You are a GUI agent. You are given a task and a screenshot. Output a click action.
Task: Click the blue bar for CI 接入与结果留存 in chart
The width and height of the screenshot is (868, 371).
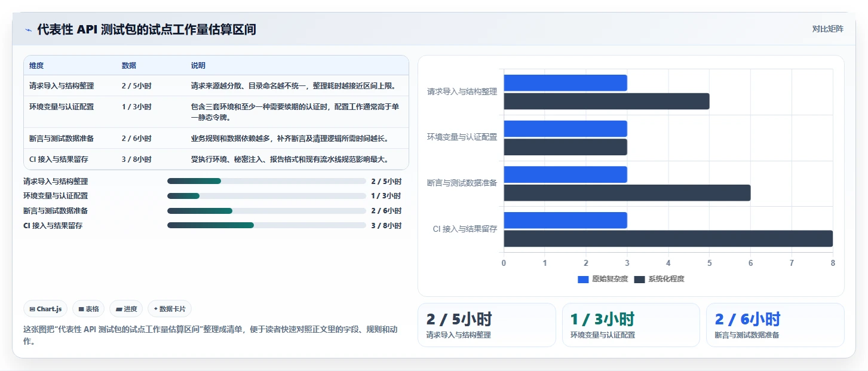click(x=565, y=220)
